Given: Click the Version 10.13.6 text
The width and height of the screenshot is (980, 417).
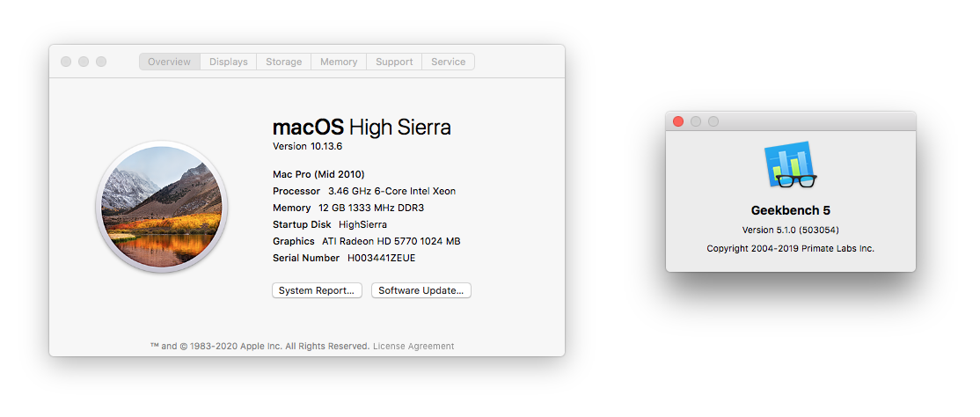Looking at the screenshot, I should coord(308,147).
